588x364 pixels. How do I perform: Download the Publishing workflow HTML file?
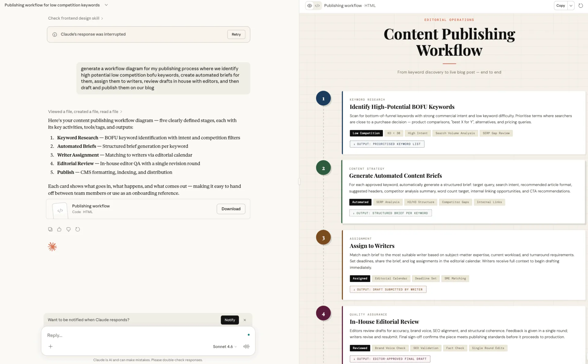[x=231, y=209]
